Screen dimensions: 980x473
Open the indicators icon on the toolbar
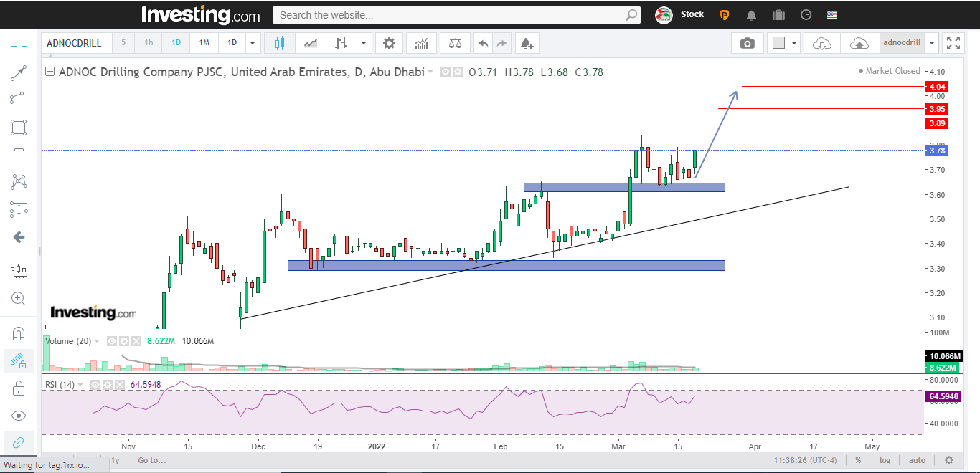coord(421,43)
